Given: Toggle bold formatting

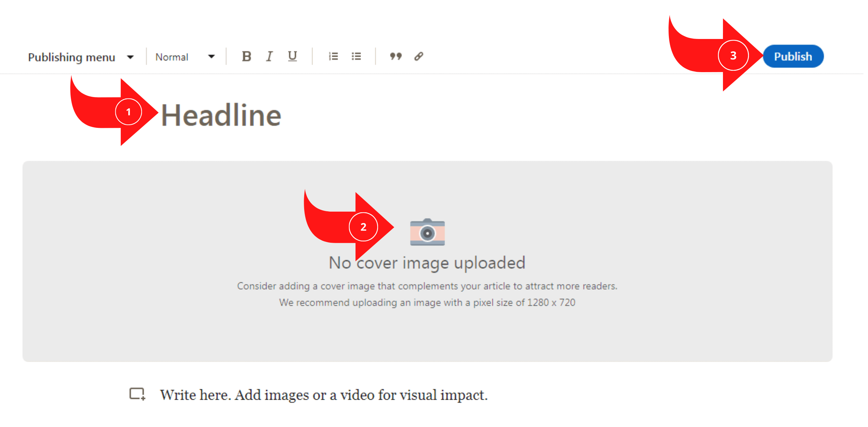Looking at the screenshot, I should (246, 56).
